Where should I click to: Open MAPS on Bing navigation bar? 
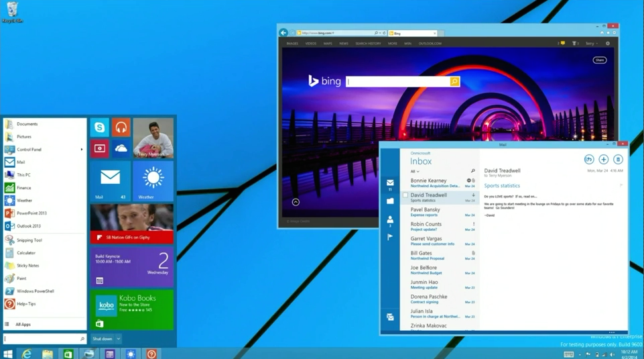(328, 44)
